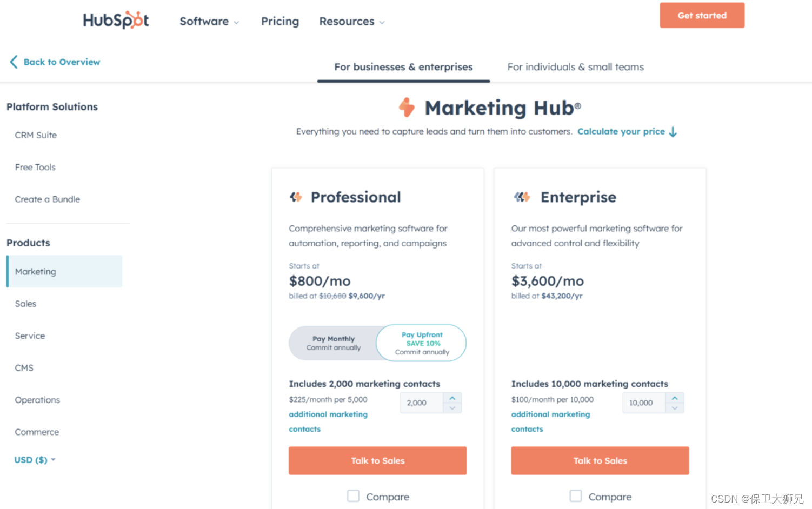Open Free Tools in sidebar
This screenshot has height=509, width=812.
click(x=35, y=167)
